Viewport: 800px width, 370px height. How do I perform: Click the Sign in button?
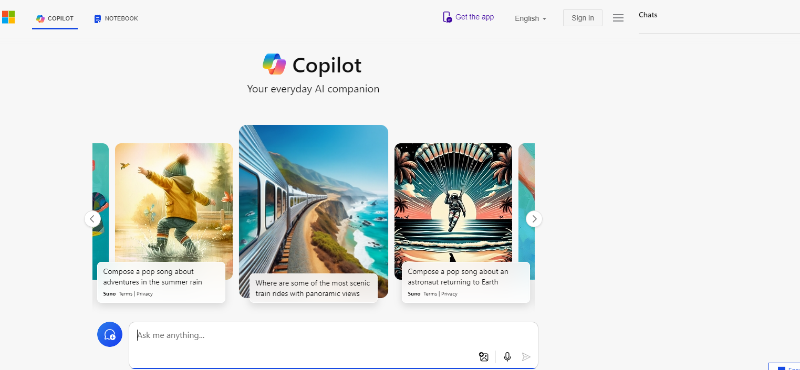[583, 18]
